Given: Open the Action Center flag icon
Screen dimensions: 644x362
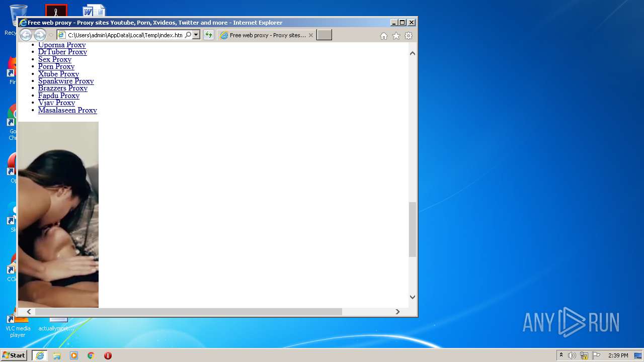Looking at the screenshot, I should [x=596, y=355].
